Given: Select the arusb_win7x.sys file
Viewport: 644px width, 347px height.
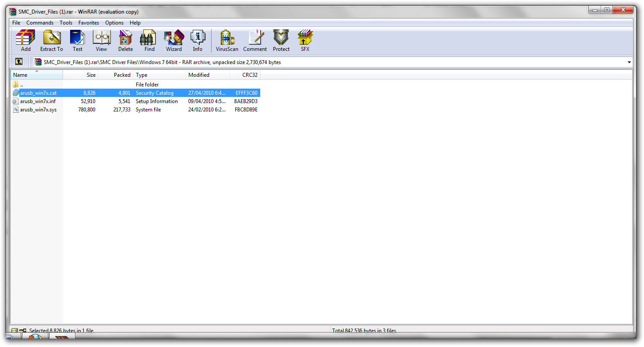Looking at the screenshot, I should [38, 110].
